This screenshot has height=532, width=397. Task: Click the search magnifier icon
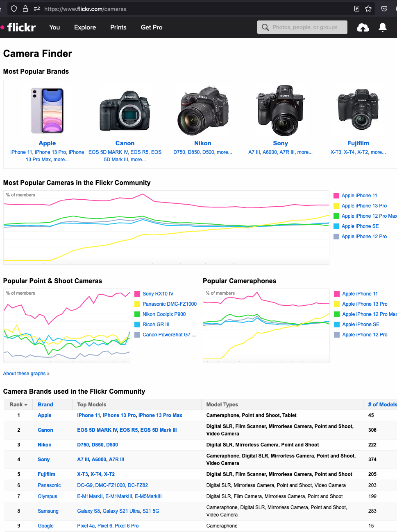[265, 27]
